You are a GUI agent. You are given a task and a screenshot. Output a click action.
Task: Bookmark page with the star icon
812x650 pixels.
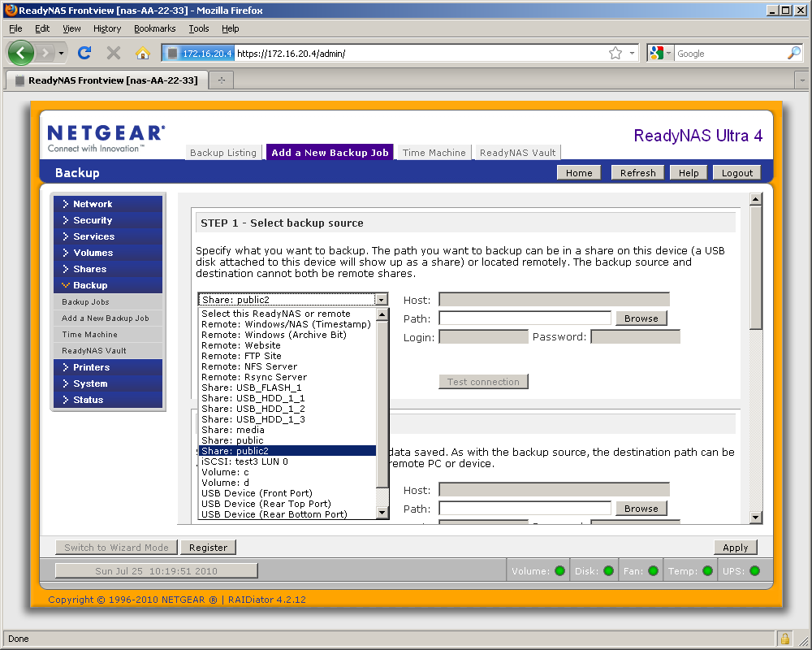(615, 53)
